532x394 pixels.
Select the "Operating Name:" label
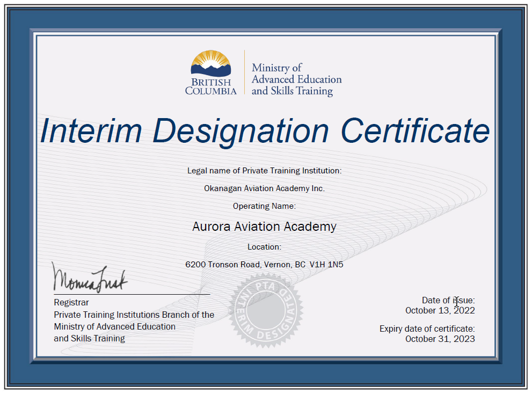(264, 206)
